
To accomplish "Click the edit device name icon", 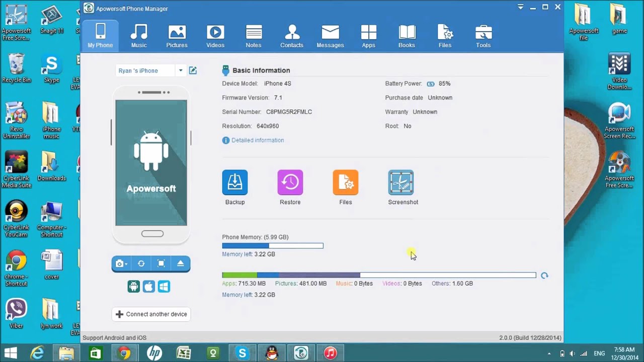I will [193, 70].
